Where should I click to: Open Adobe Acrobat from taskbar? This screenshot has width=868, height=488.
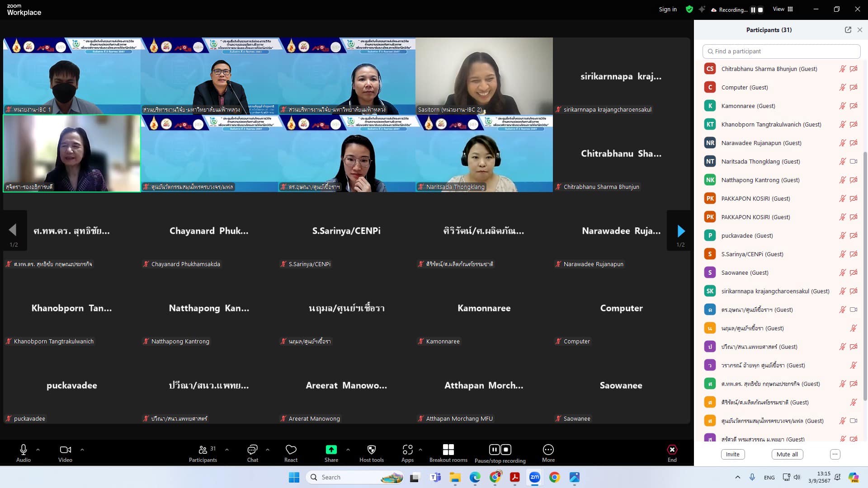click(514, 477)
